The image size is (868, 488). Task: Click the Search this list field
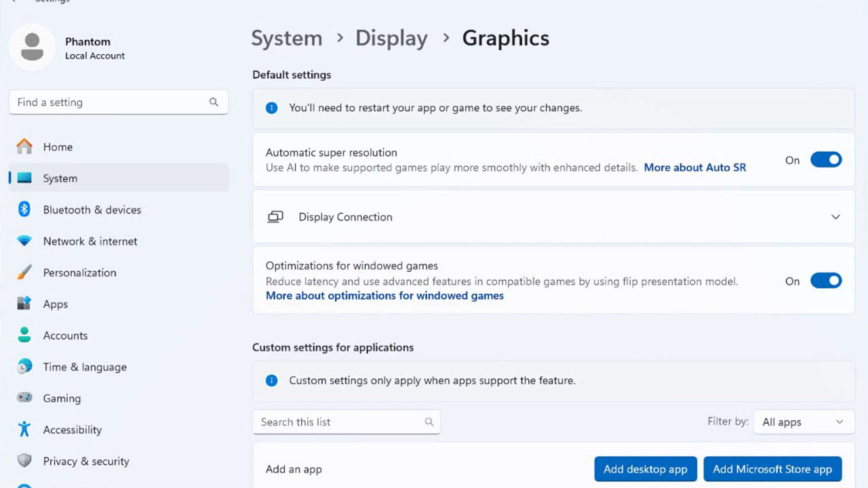(347, 422)
